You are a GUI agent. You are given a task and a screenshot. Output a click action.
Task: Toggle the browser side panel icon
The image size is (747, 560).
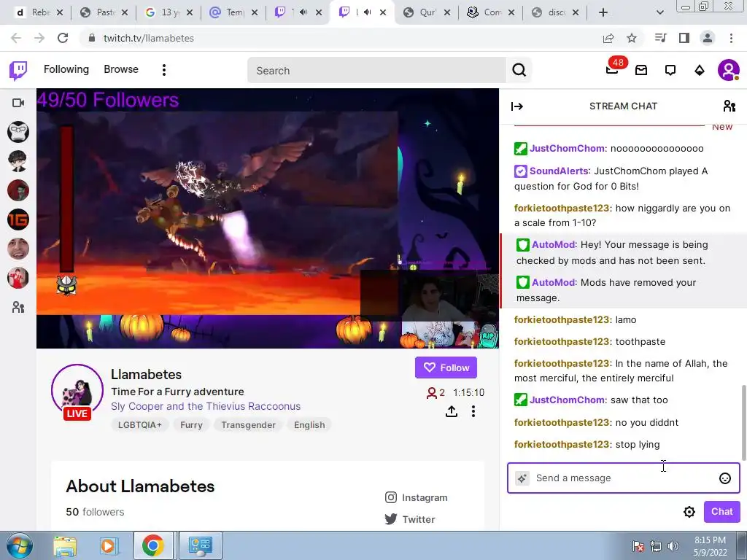pyautogui.click(x=684, y=38)
